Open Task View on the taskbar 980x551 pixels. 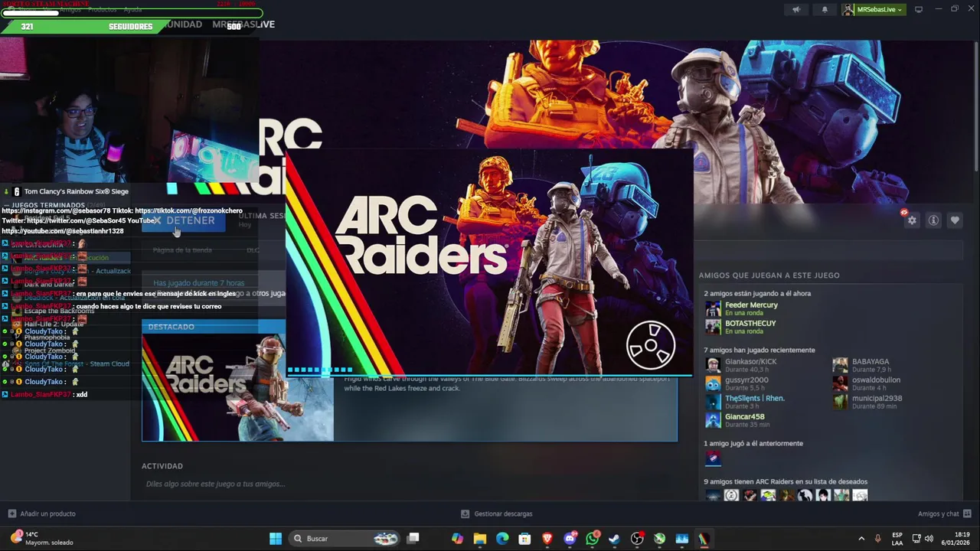(413, 539)
